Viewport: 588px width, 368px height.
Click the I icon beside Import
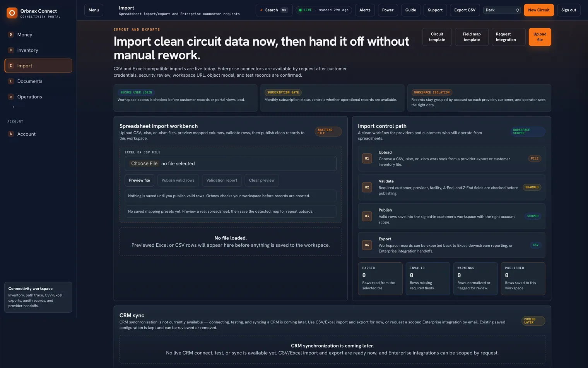(11, 65)
